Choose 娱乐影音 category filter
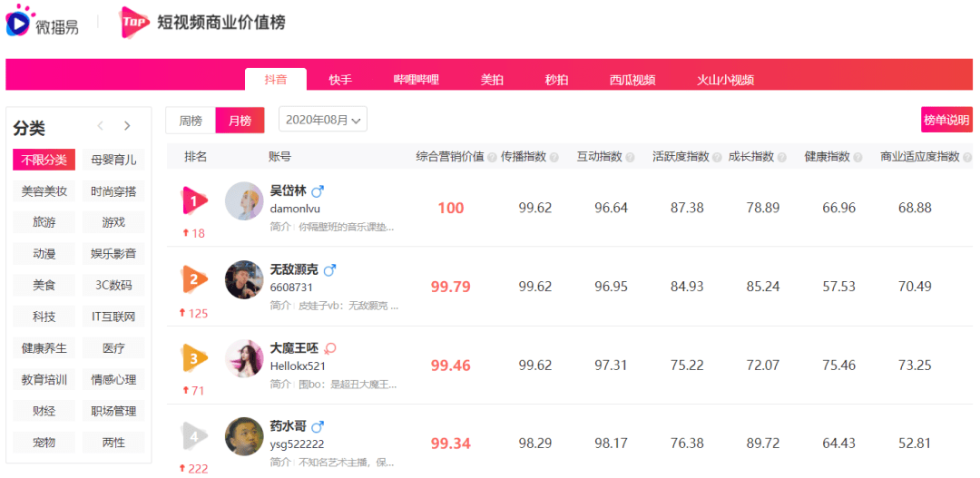980x478 pixels. [113, 254]
